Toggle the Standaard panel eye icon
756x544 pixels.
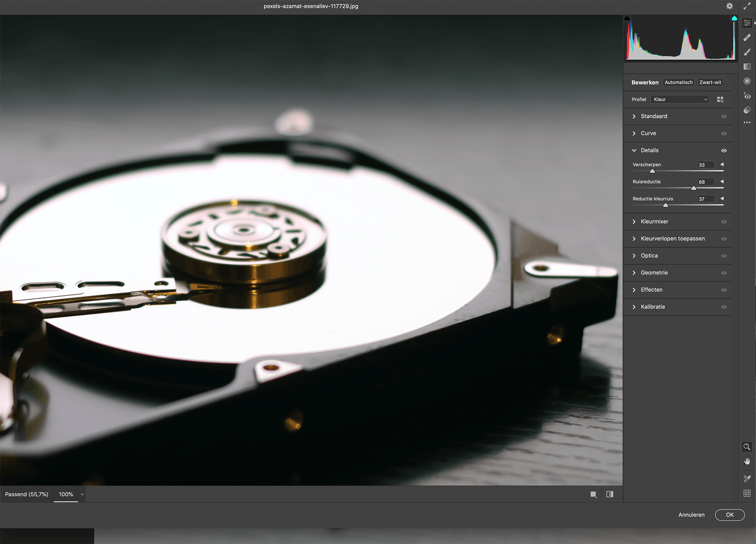coord(724,116)
